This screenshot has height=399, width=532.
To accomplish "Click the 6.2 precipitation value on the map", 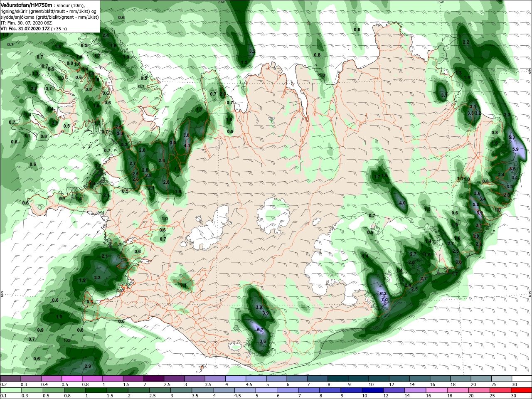I will pos(383,294).
